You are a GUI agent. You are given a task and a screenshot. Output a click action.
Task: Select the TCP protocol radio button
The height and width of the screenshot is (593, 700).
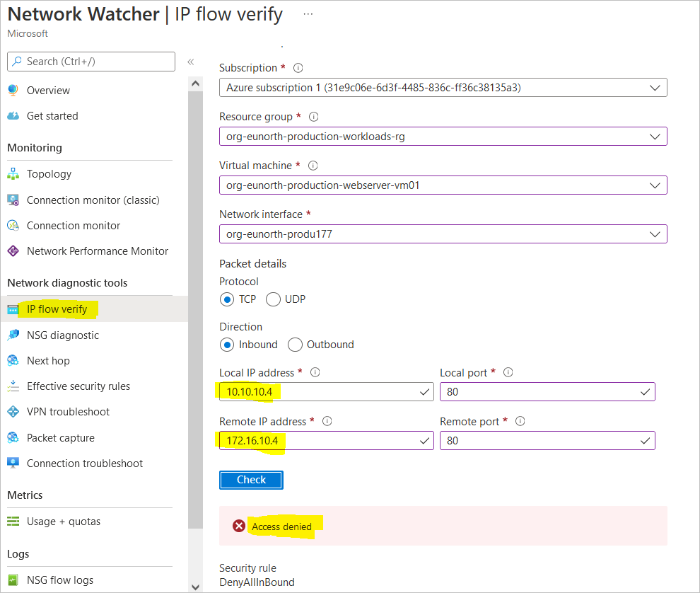pyautogui.click(x=227, y=299)
